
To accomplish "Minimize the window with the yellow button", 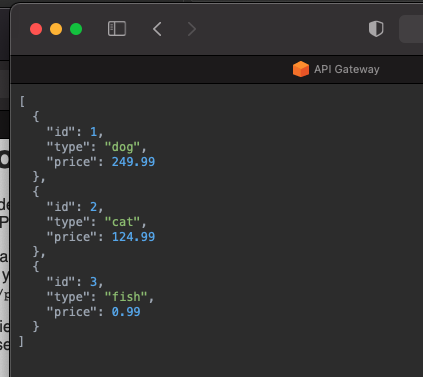I will coord(56,29).
